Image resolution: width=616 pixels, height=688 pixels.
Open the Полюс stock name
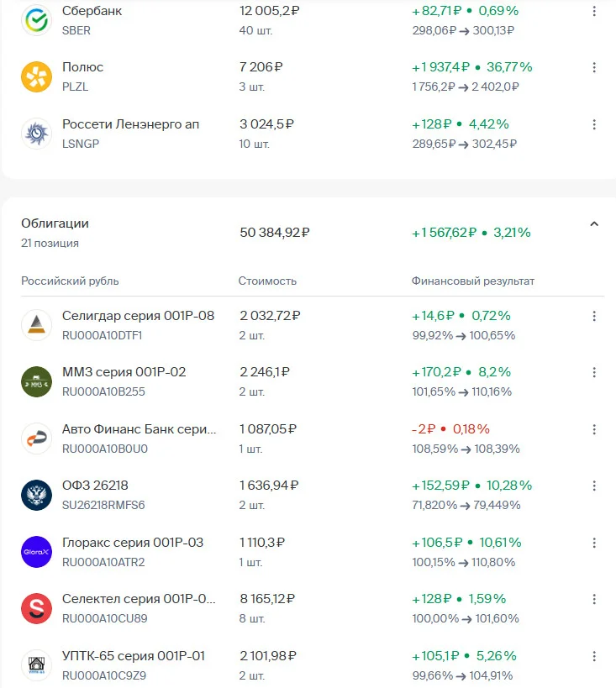pos(82,67)
